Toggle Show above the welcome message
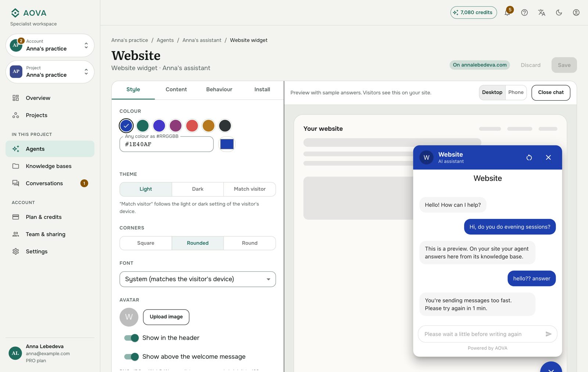Screen dimensions: 588x372 pyautogui.click(x=131, y=357)
